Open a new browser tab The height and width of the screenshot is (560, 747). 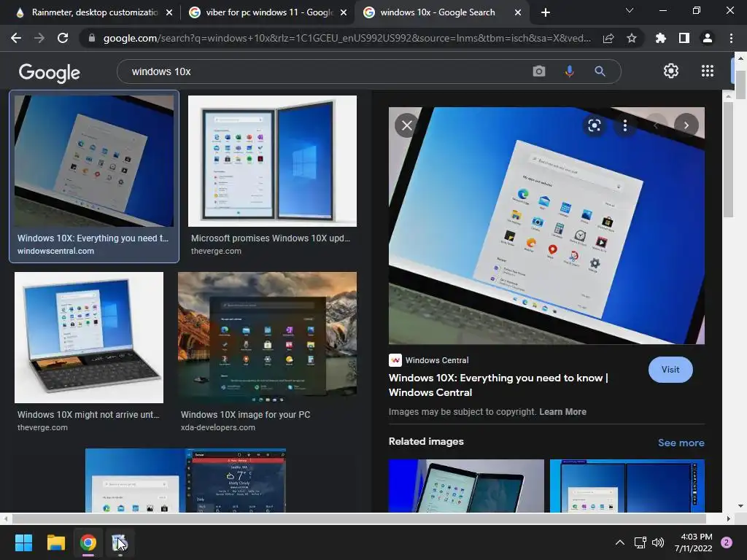coord(546,12)
